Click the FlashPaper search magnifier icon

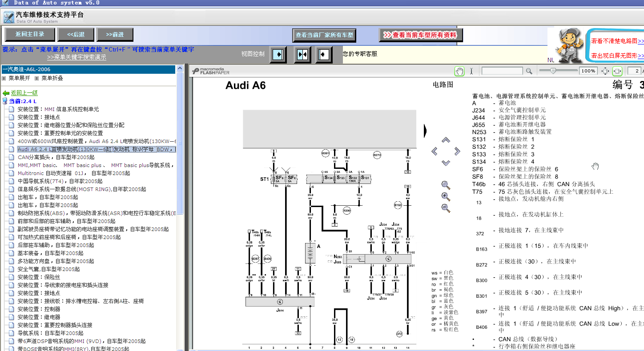[529, 71]
